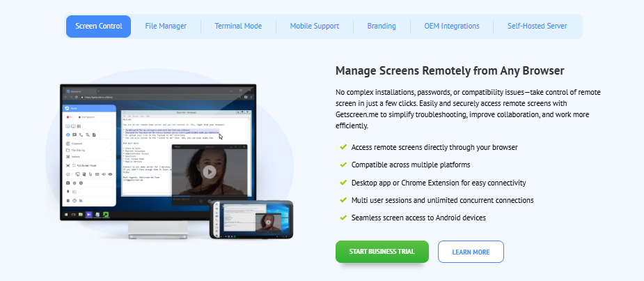
Task: Click the chat bubble icon in the demo panel
Action: [x=74, y=135]
